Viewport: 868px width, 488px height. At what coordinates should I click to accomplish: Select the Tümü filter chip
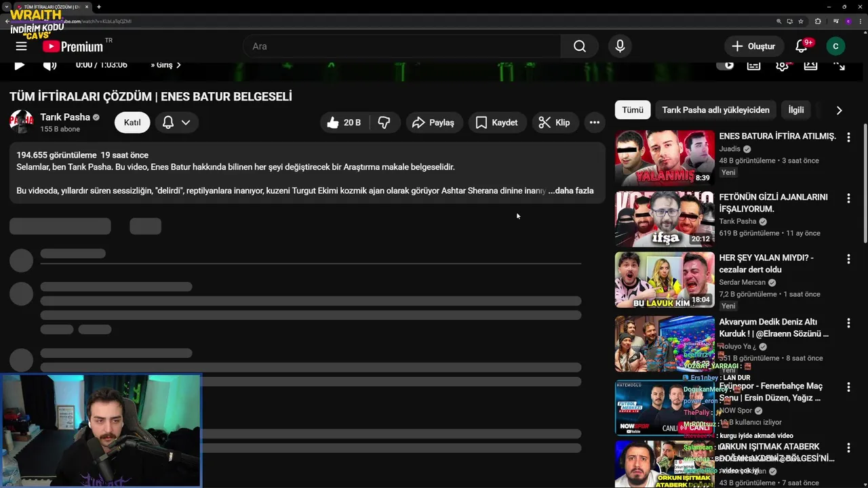coord(633,110)
